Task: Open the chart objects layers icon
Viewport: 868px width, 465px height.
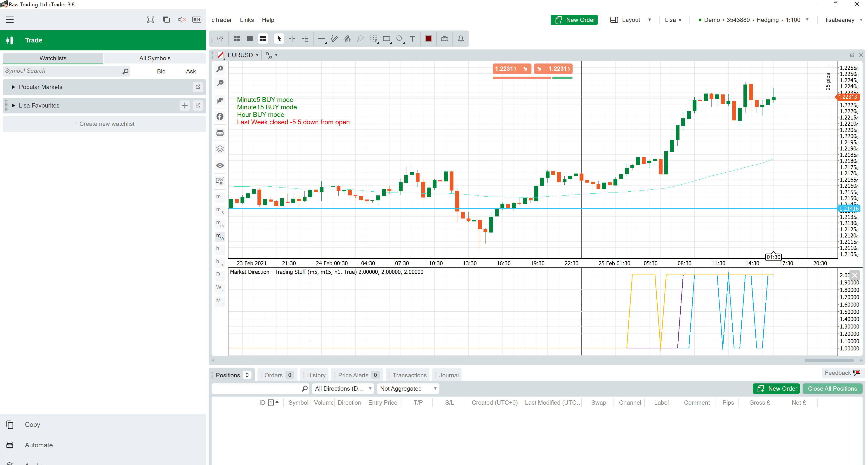Action: pyautogui.click(x=220, y=149)
